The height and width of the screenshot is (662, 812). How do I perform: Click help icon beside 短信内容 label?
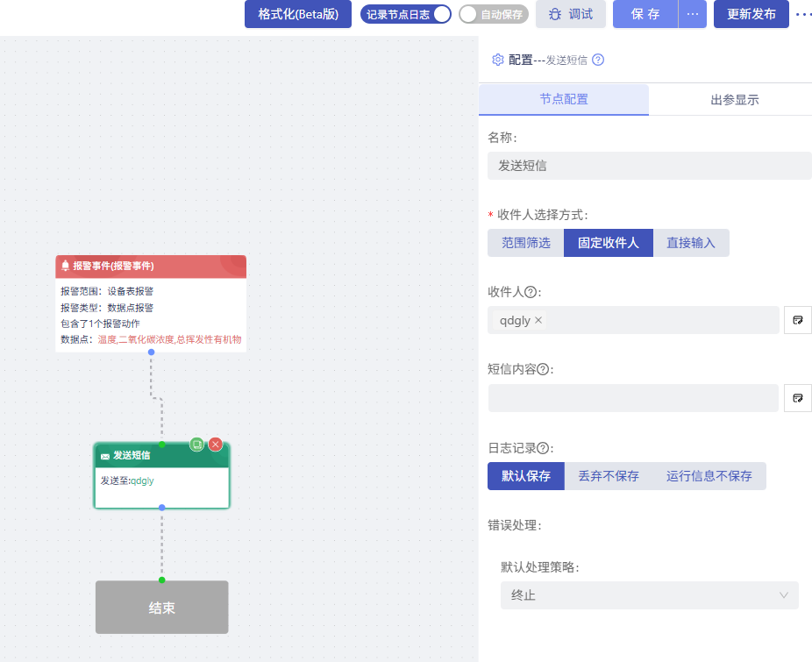543,369
